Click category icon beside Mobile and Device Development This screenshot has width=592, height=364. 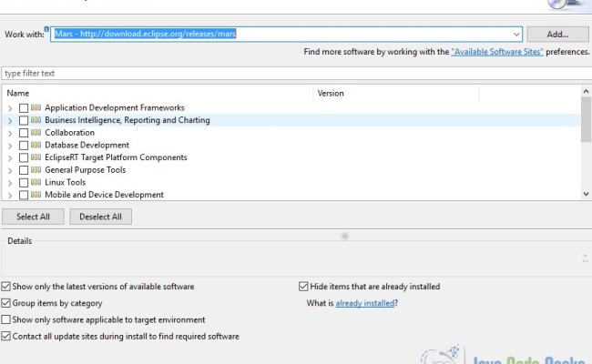point(36,195)
